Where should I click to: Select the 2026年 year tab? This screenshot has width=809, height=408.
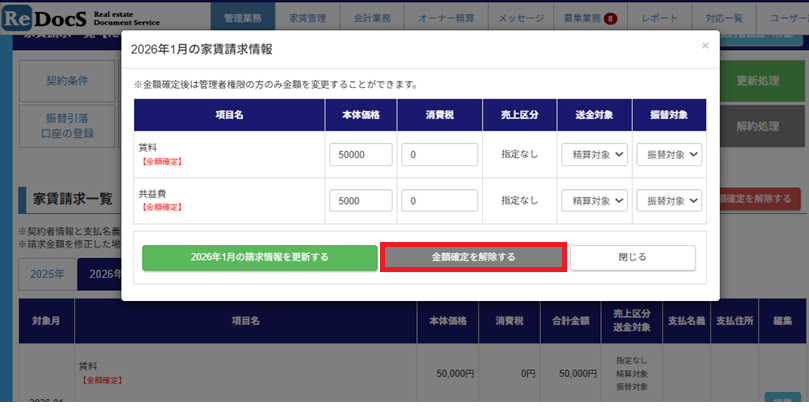pos(100,274)
